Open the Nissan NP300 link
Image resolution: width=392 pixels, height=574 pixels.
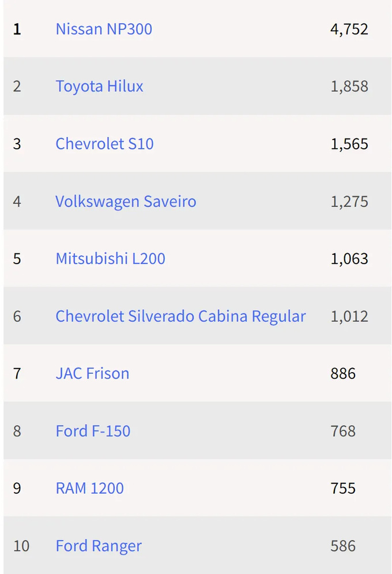[104, 29]
